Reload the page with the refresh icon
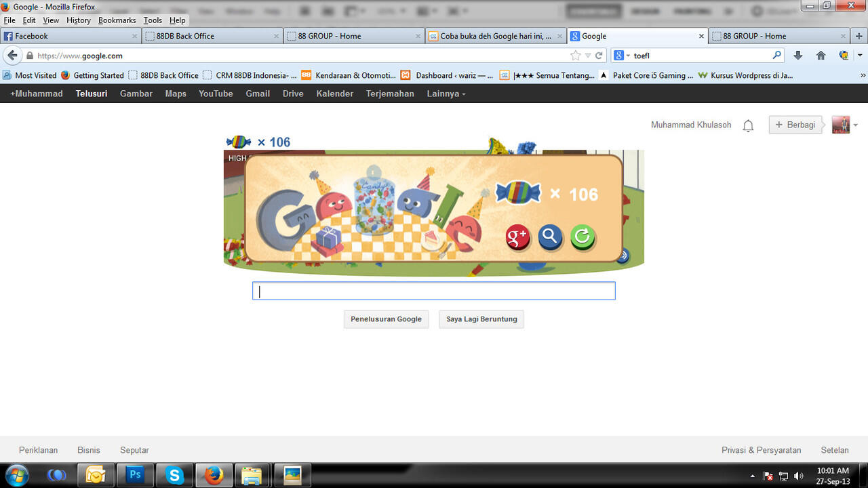 tap(599, 56)
